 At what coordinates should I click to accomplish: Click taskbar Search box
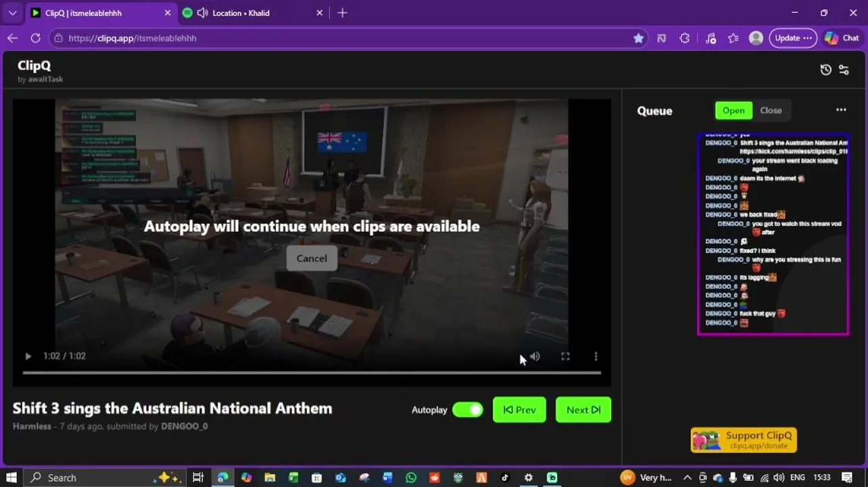pyautogui.click(x=105, y=478)
